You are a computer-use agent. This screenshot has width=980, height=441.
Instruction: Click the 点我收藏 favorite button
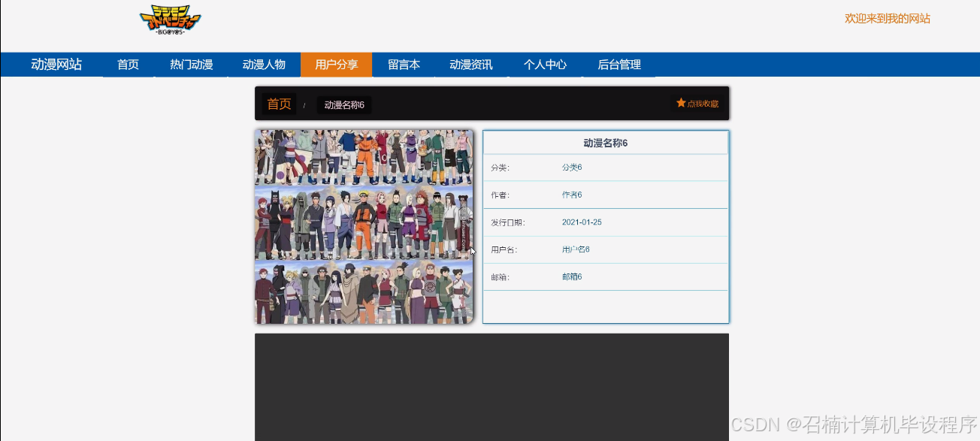tap(697, 104)
